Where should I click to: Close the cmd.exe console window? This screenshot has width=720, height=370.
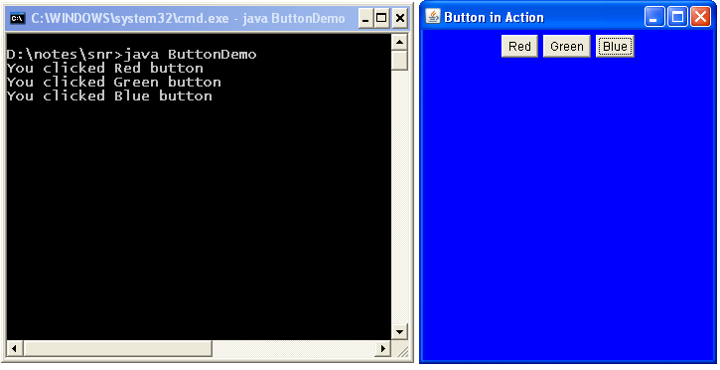[x=400, y=18]
